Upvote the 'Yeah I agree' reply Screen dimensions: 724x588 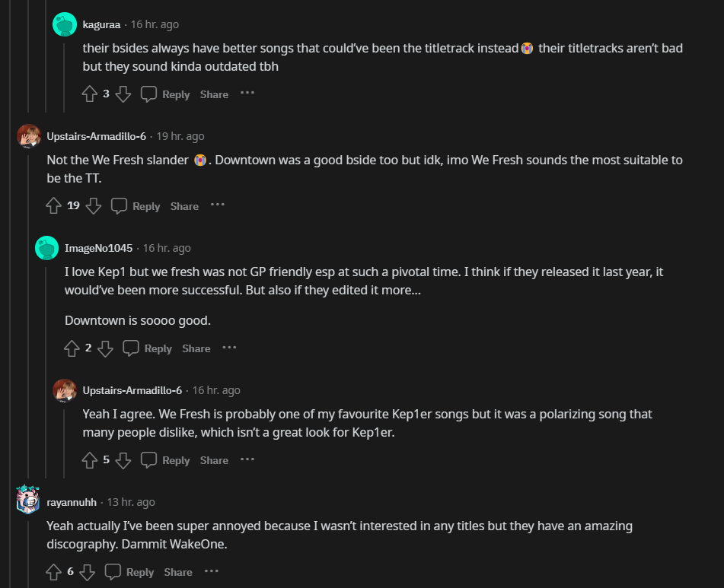[x=90, y=460]
